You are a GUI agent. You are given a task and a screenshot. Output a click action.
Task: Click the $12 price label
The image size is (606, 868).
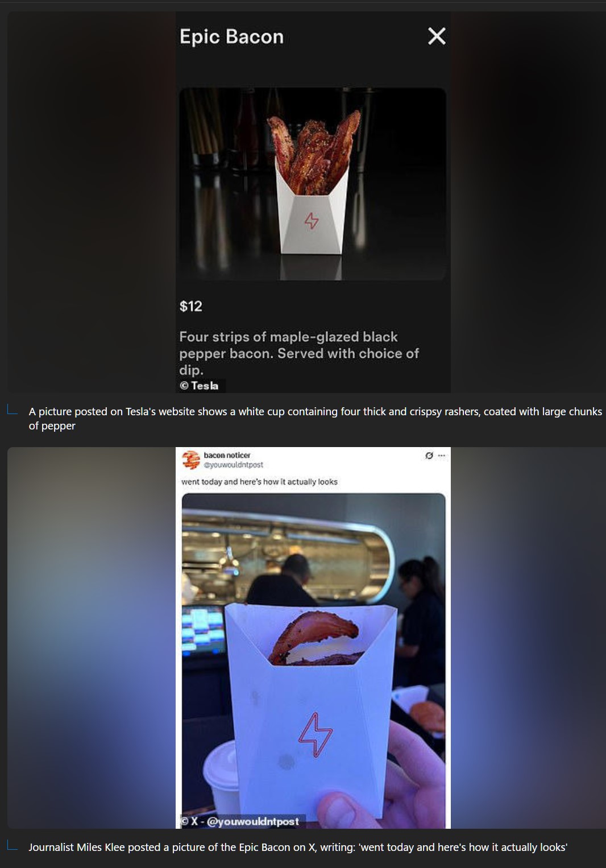coord(191,307)
